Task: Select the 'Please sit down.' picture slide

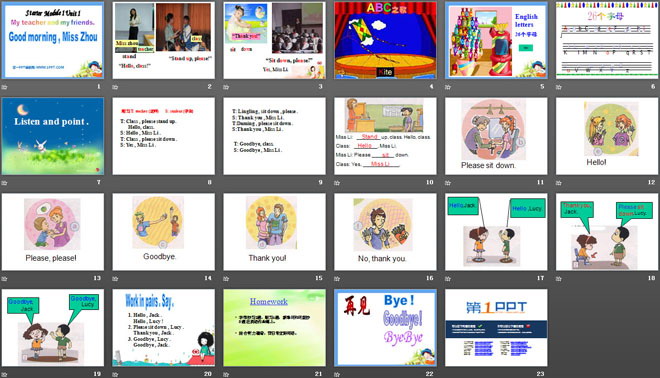Action: pyautogui.click(x=496, y=136)
